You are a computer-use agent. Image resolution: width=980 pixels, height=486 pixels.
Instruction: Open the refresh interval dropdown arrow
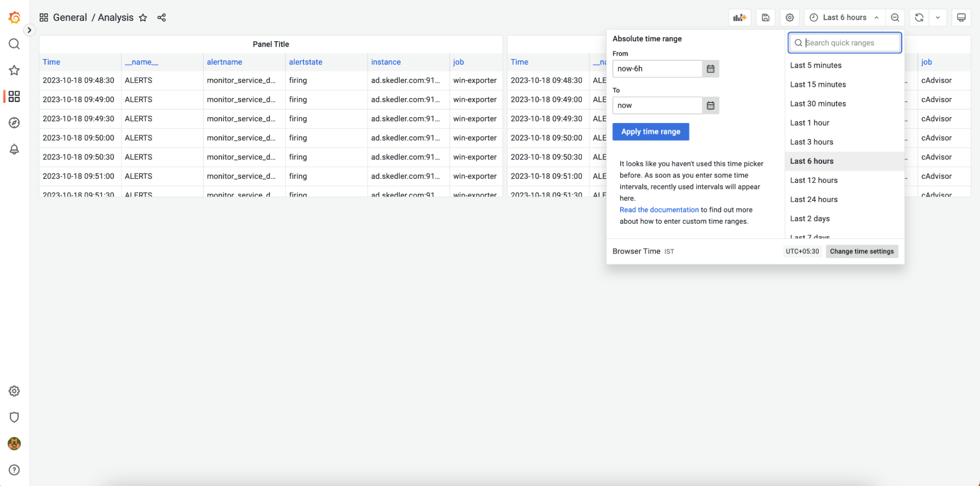pyautogui.click(x=937, y=17)
